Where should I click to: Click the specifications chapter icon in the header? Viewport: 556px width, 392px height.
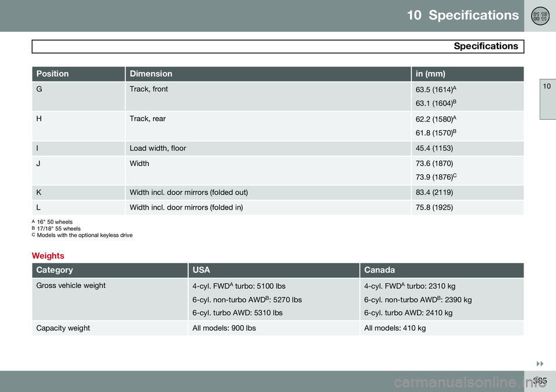(x=540, y=16)
